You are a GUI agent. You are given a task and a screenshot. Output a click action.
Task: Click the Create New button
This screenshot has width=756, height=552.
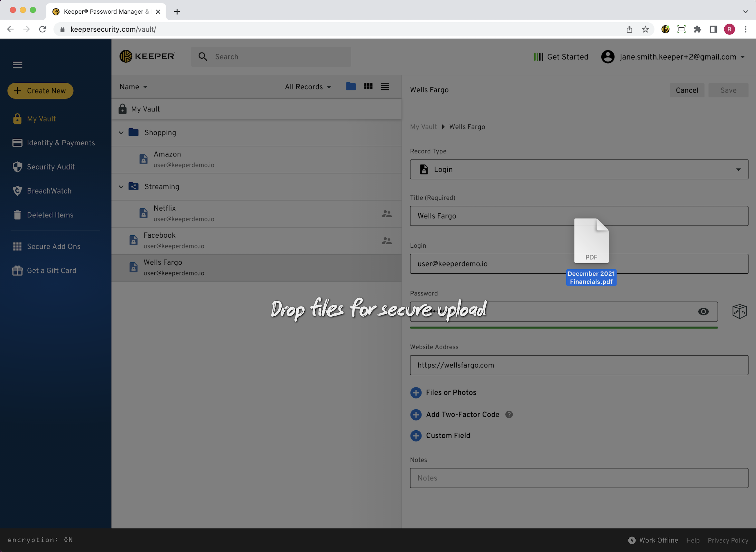pos(40,91)
